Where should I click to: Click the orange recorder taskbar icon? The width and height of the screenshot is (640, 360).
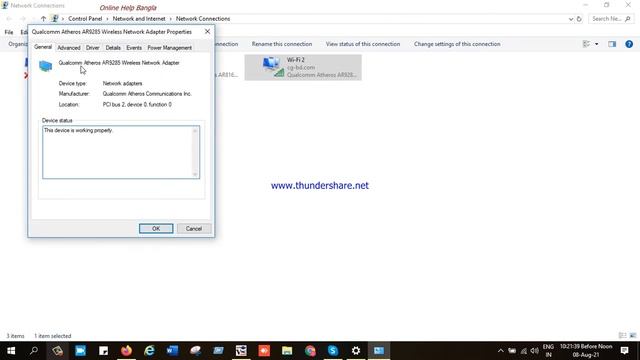coord(264,351)
